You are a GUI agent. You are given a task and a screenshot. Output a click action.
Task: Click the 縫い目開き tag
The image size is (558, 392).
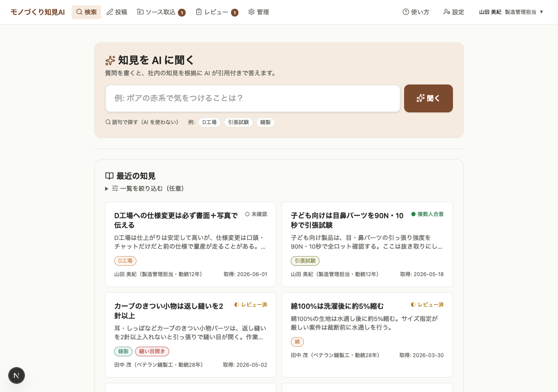click(152, 351)
